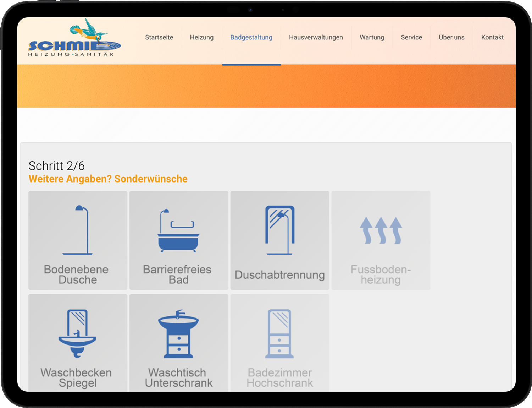532x408 pixels.
Task: Select the Fussbodenheizung heat arrows icon
Action: pyautogui.click(x=381, y=230)
